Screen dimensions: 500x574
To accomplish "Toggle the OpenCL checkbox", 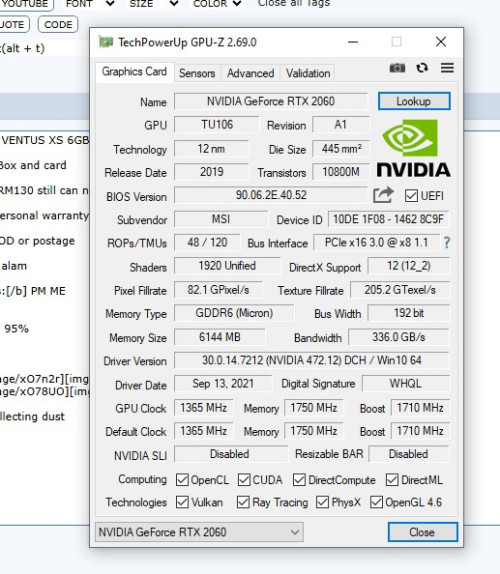I will pos(182,480).
